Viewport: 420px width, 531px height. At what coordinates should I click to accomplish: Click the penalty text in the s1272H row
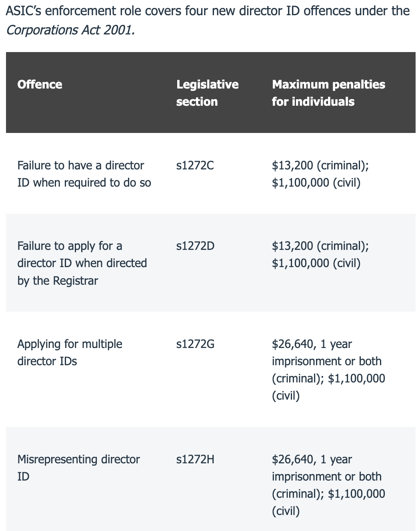pyautogui.click(x=328, y=485)
